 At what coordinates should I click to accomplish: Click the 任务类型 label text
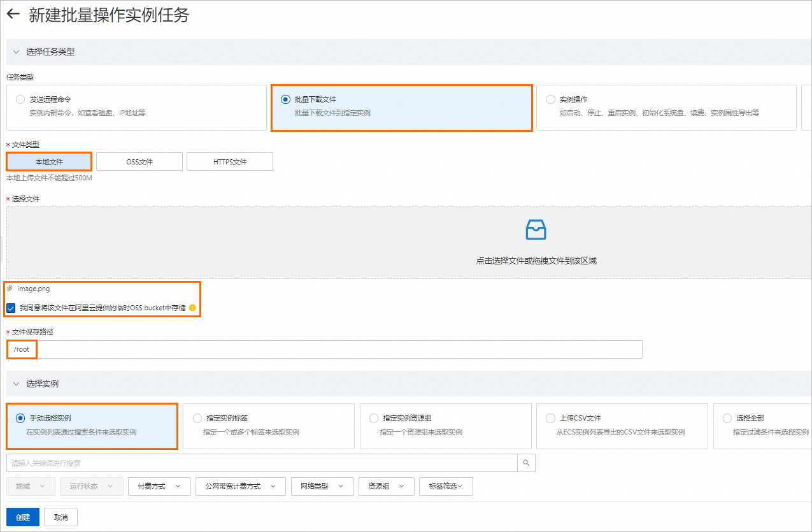tap(20, 77)
